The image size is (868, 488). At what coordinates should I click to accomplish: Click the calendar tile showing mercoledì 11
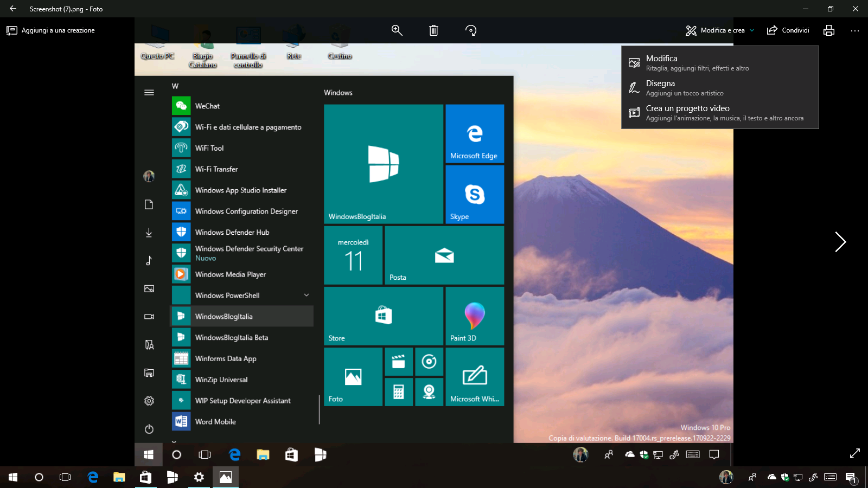coord(353,255)
